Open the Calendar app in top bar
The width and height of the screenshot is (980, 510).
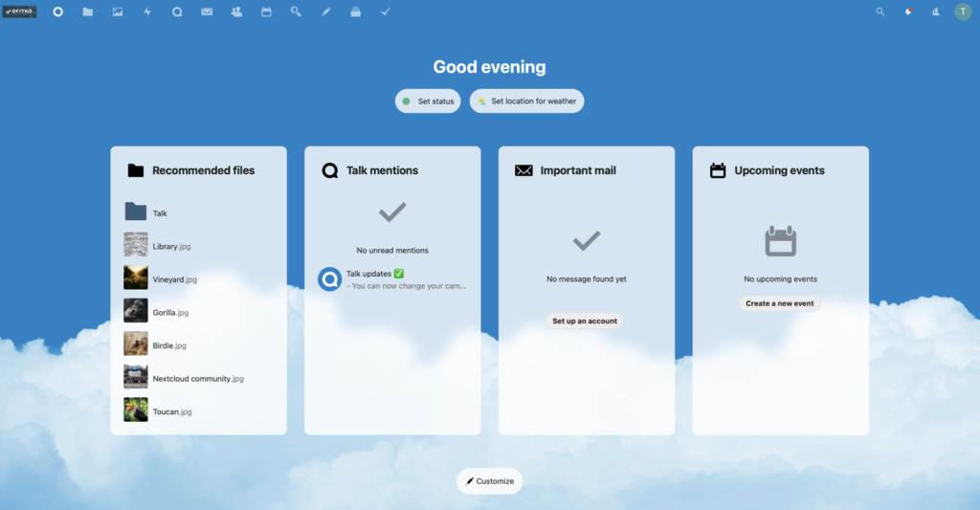(x=266, y=12)
